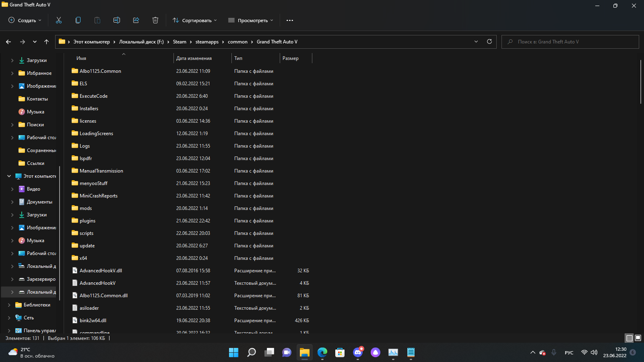The width and height of the screenshot is (644, 362).
Task: Click the Cut scissors icon
Action: click(59, 20)
